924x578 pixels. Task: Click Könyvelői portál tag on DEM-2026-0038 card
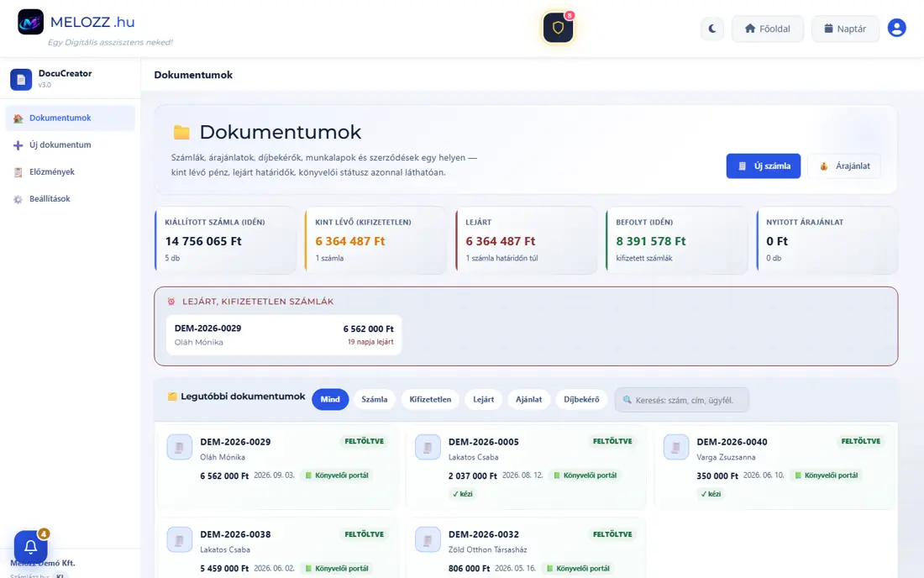click(x=337, y=569)
